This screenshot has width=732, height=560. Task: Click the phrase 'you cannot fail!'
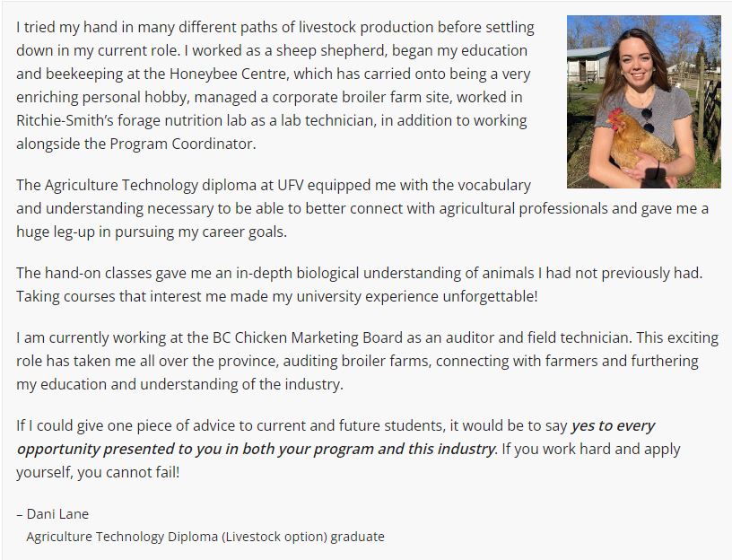(x=128, y=472)
